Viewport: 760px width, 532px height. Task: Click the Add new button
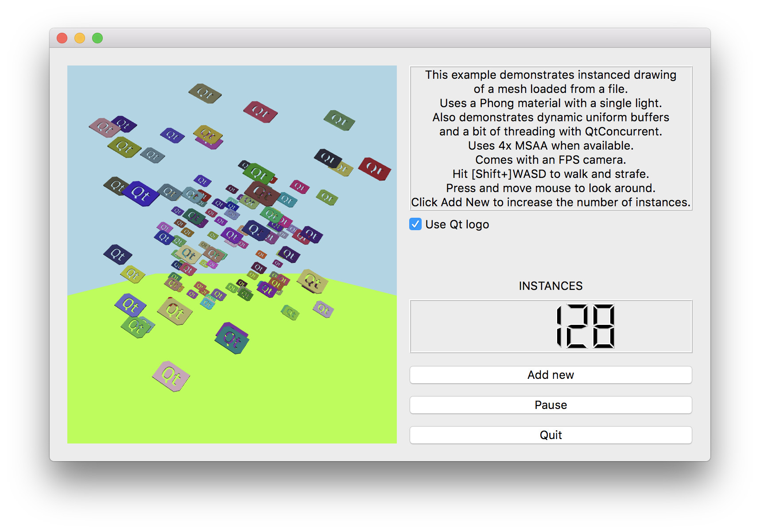click(551, 375)
